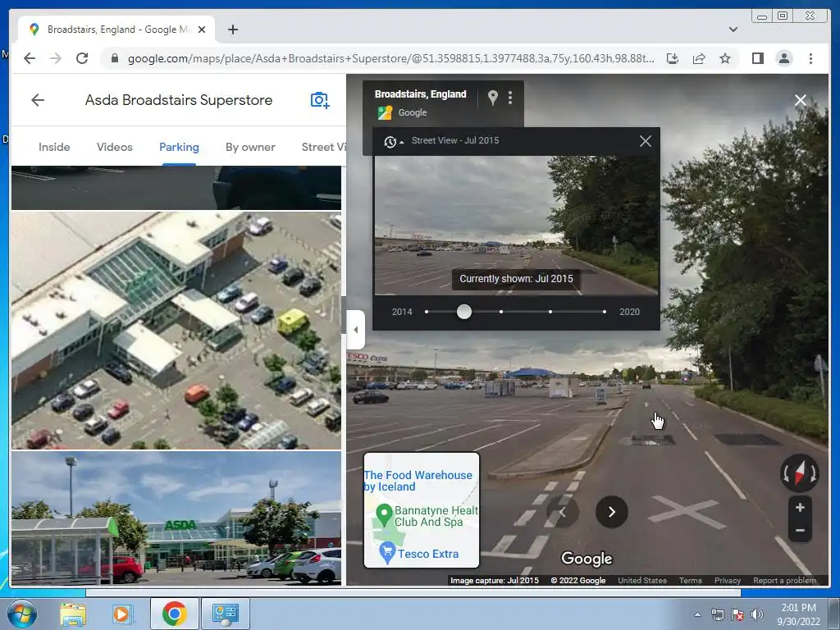
Task: Select the By owner tab
Action: pyautogui.click(x=250, y=147)
